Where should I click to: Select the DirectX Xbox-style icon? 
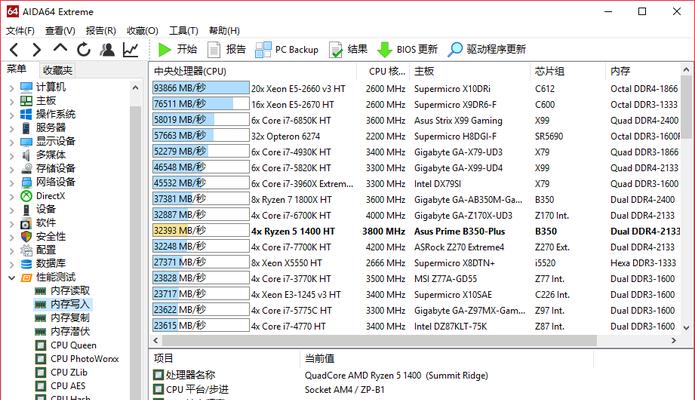[27, 196]
